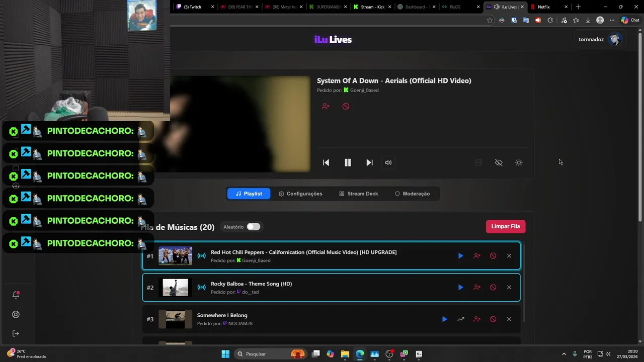The width and height of the screenshot is (644, 362).
Task: Open a new browser tab
Action: [x=578, y=7]
